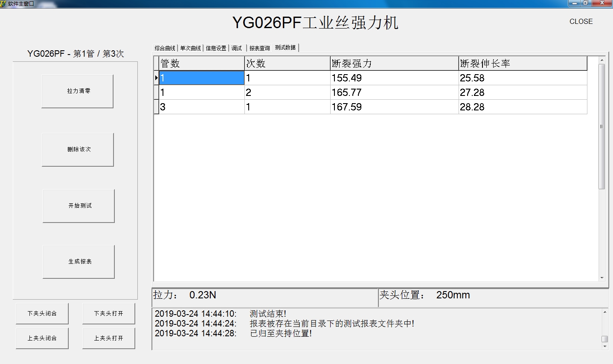Click the log entry 测试结束!

268,314
